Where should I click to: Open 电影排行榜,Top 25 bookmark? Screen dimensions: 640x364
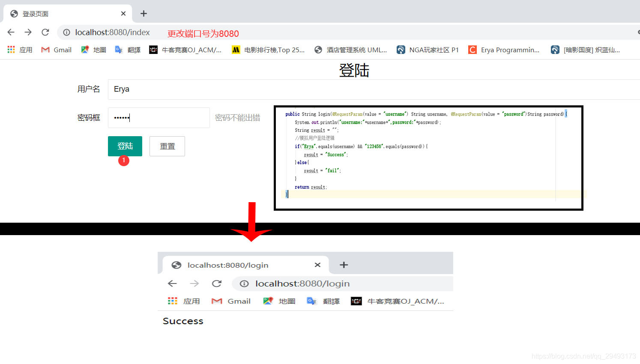(x=268, y=50)
